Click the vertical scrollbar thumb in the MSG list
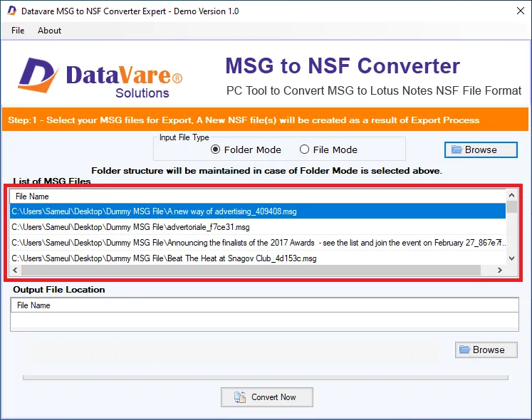 click(x=511, y=207)
